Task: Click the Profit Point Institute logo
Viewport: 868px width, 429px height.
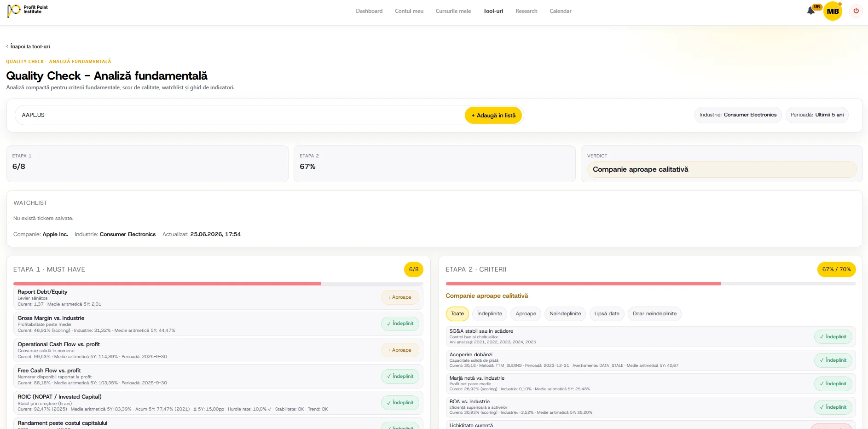Action: tap(27, 10)
